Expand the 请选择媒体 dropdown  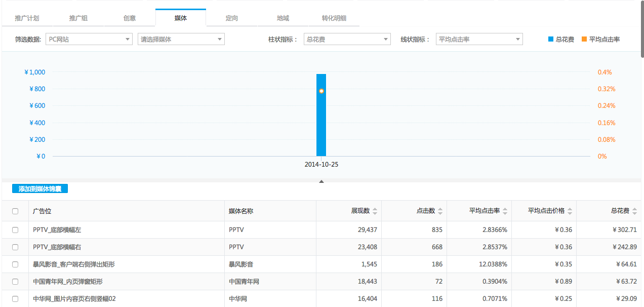[181, 39]
